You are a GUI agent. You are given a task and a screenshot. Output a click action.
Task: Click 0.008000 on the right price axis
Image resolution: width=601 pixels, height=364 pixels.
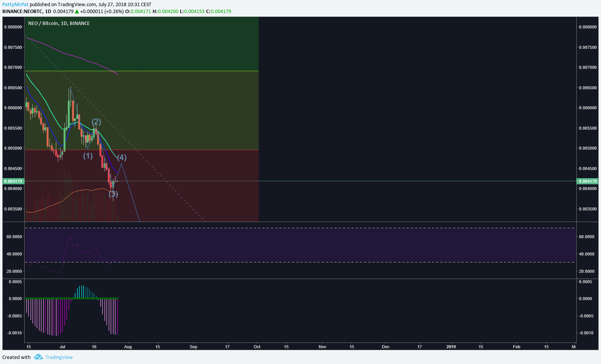(x=588, y=27)
